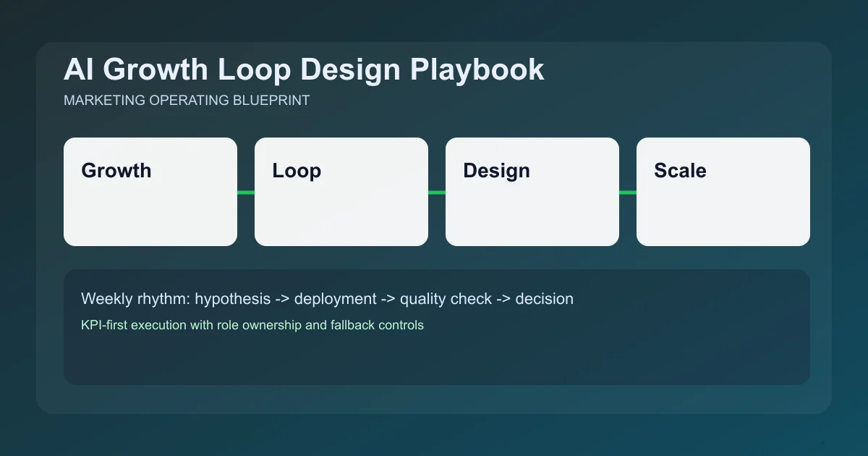Image resolution: width=868 pixels, height=456 pixels.
Task: Select the Loop stage card
Action: pos(341,191)
